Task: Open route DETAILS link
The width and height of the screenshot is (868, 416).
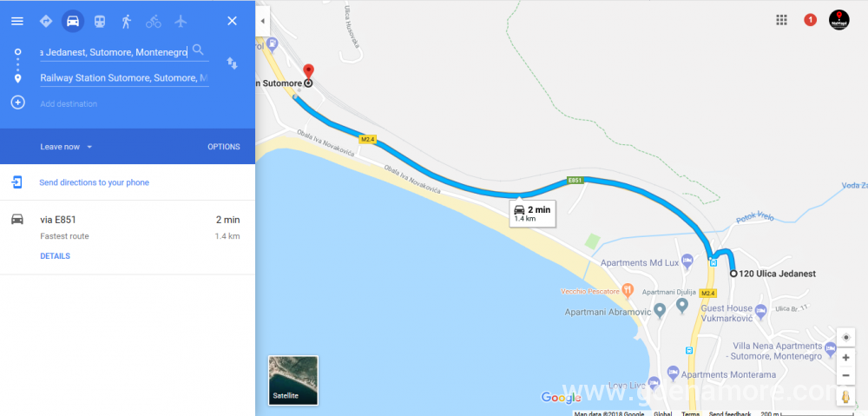Action: click(55, 256)
